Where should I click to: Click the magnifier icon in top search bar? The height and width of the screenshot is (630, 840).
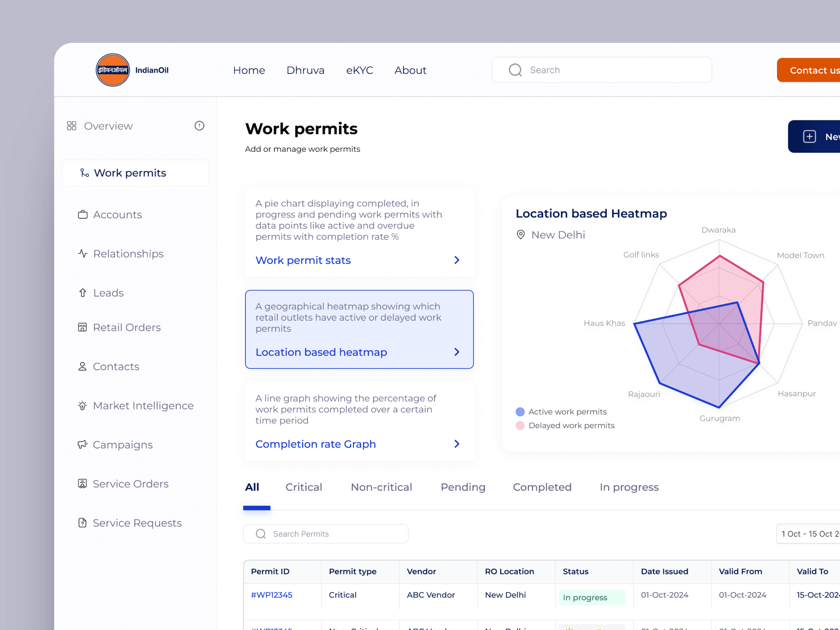515,70
